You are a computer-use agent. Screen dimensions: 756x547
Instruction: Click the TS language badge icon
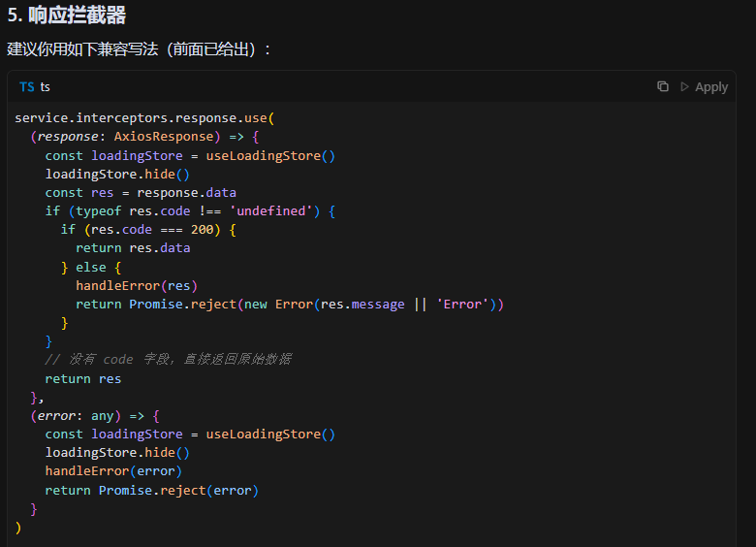coord(26,87)
